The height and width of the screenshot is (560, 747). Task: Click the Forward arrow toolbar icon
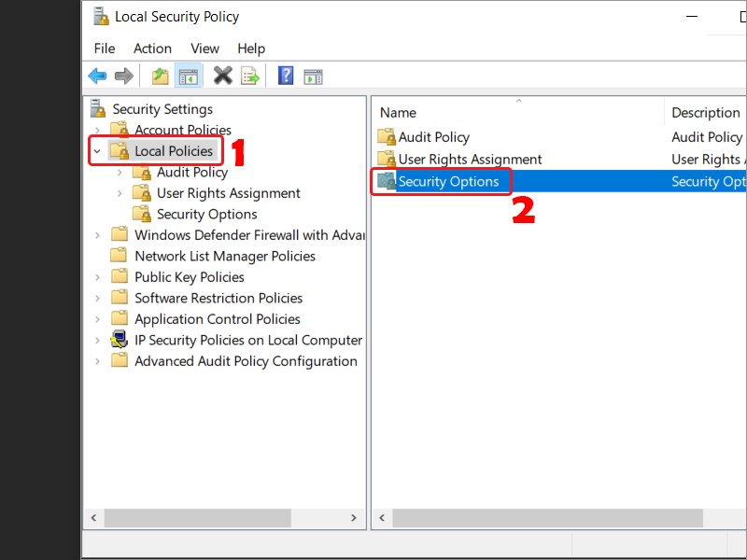pyautogui.click(x=124, y=76)
